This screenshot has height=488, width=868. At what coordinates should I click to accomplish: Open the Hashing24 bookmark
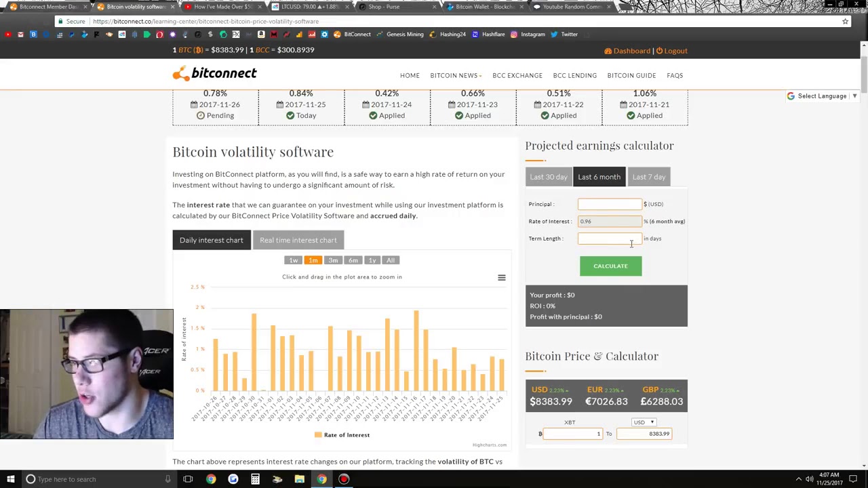pyautogui.click(x=447, y=35)
